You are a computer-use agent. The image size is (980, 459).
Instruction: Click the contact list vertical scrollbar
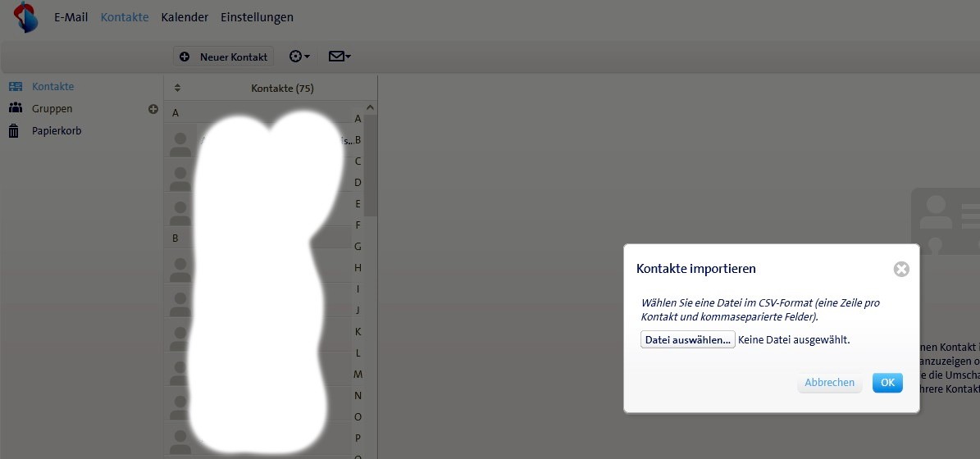coord(371,164)
